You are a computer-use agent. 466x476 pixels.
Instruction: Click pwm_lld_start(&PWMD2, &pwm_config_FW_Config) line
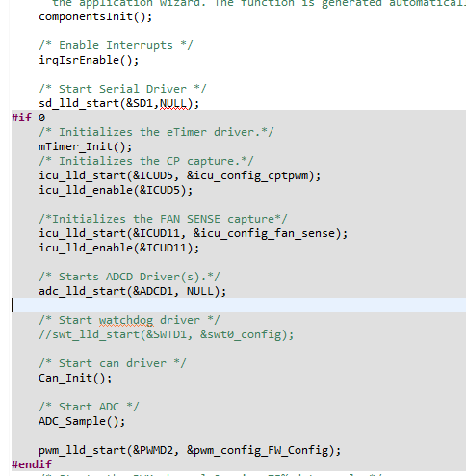pos(190,450)
